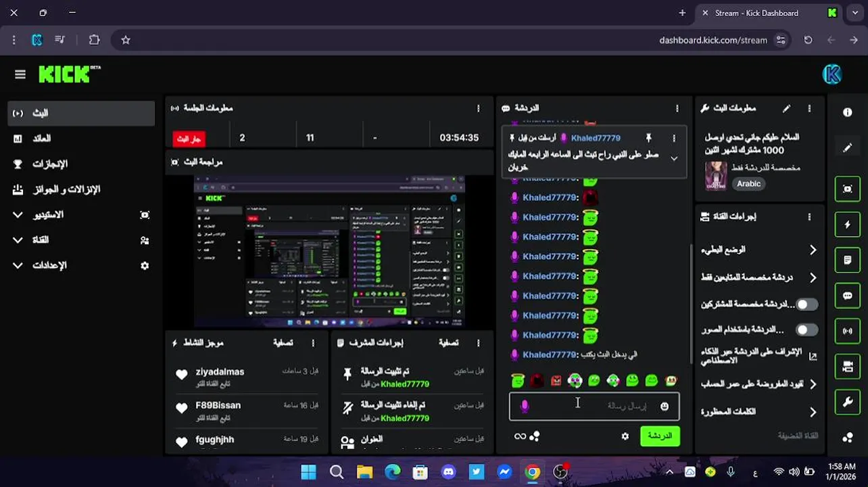Screen dimensions: 868x487
Task: Toggle the channel actions camera widget in the right rail
Action: pyautogui.click(x=847, y=367)
